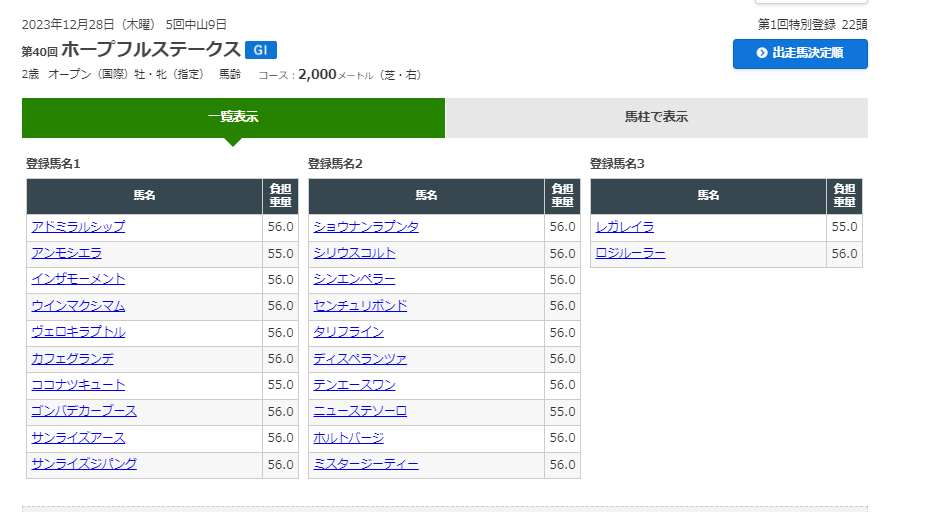Screen dimensions: 942x512
Task: Open horse アンモシエラ link
Action: 67,254
